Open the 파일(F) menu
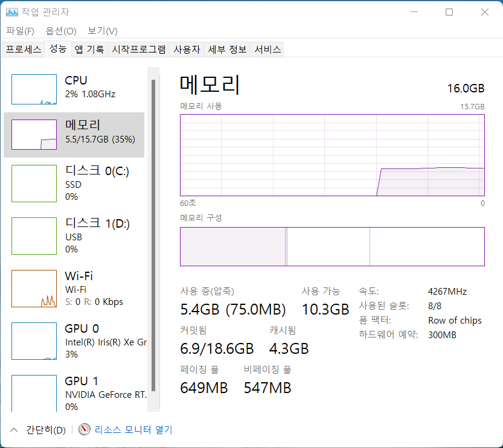Screen dimensions: 503x448 pos(20,31)
